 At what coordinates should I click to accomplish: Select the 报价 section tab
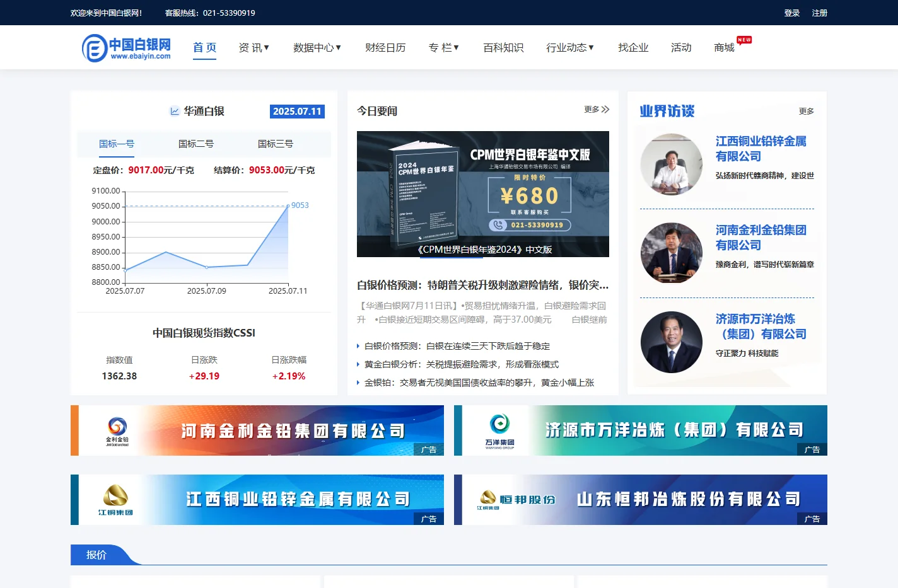pyautogui.click(x=96, y=555)
